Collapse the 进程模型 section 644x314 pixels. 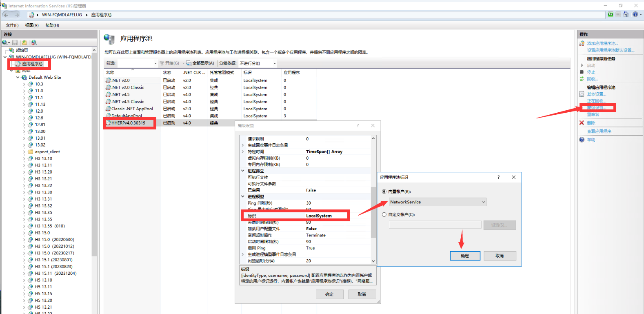click(243, 196)
